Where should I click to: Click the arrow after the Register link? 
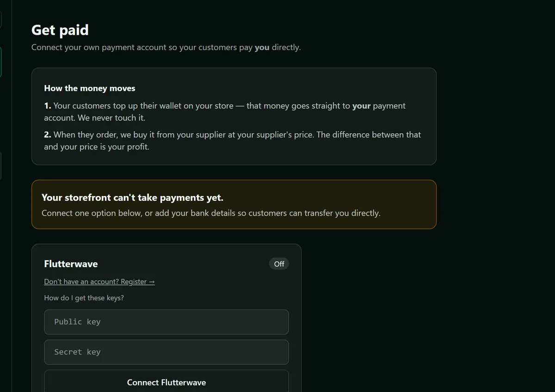point(152,282)
